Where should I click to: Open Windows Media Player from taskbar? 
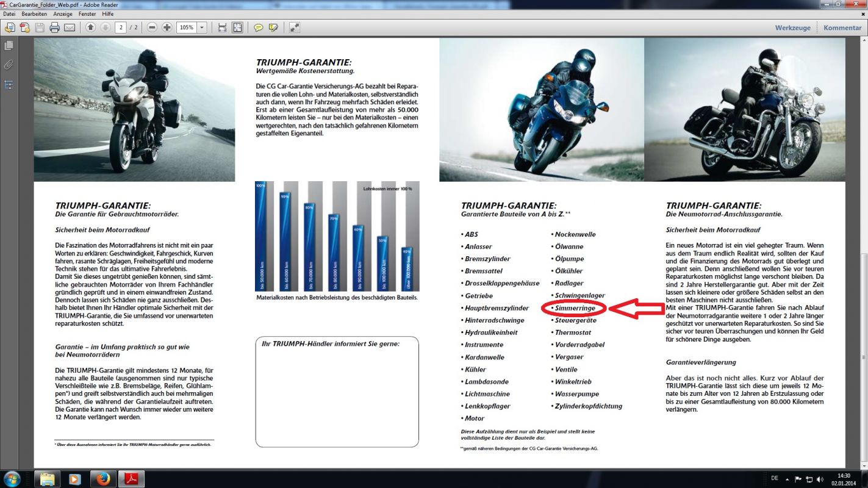tap(75, 479)
